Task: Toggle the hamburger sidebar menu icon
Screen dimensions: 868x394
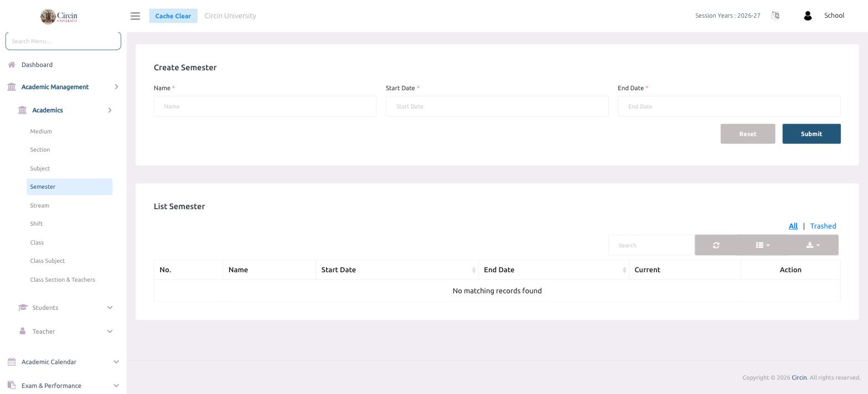Action: (135, 16)
